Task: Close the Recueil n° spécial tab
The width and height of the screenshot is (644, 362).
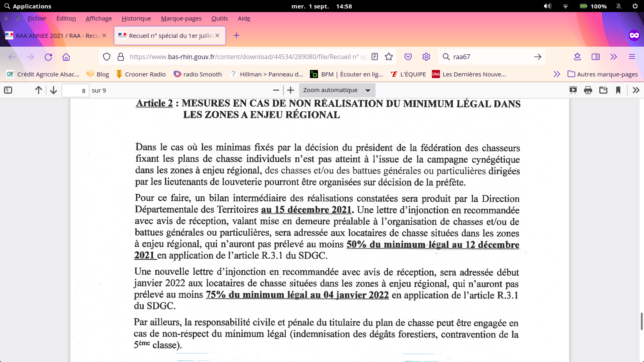Action: coord(217,35)
